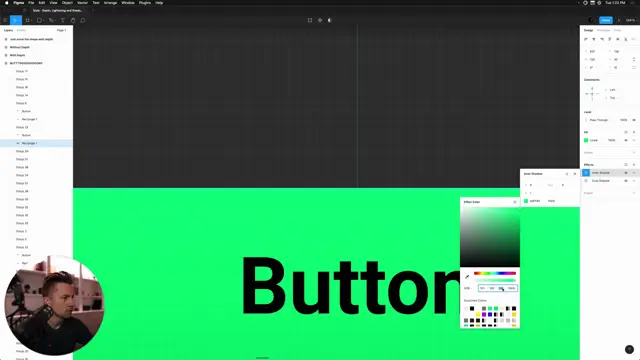Open the Figma main menu hamburger icon
Image resolution: width=640 pixels, height=360 pixels.
[5, 20]
